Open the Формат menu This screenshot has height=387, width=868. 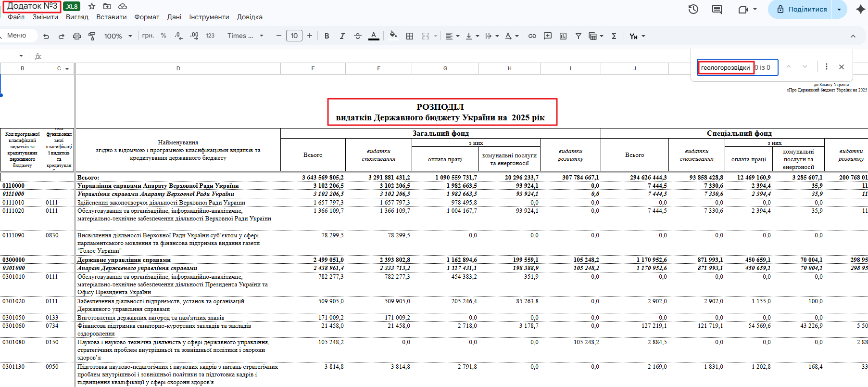click(147, 17)
